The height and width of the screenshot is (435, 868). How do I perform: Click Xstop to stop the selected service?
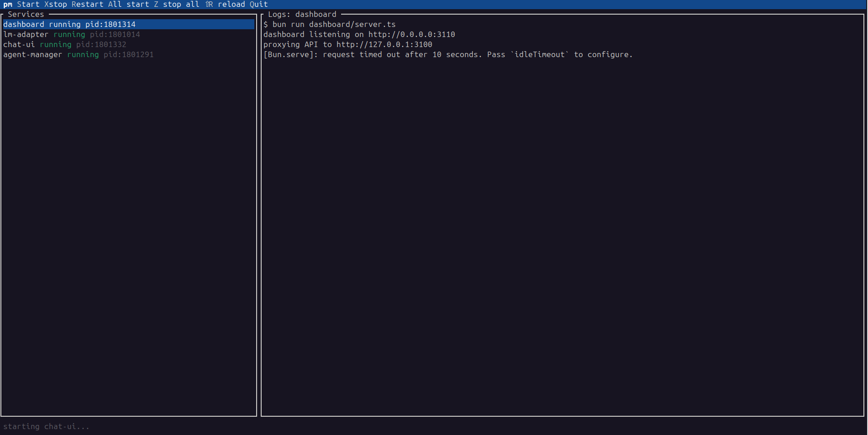pyautogui.click(x=56, y=5)
